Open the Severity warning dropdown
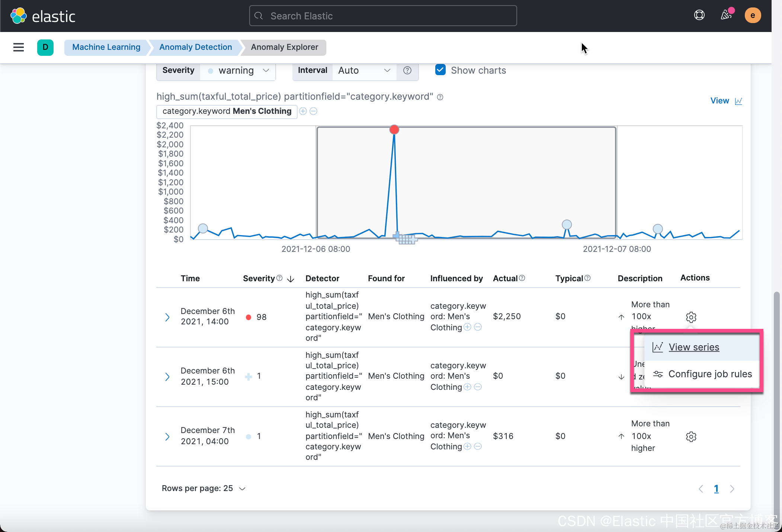This screenshot has height=532, width=782. tap(238, 71)
